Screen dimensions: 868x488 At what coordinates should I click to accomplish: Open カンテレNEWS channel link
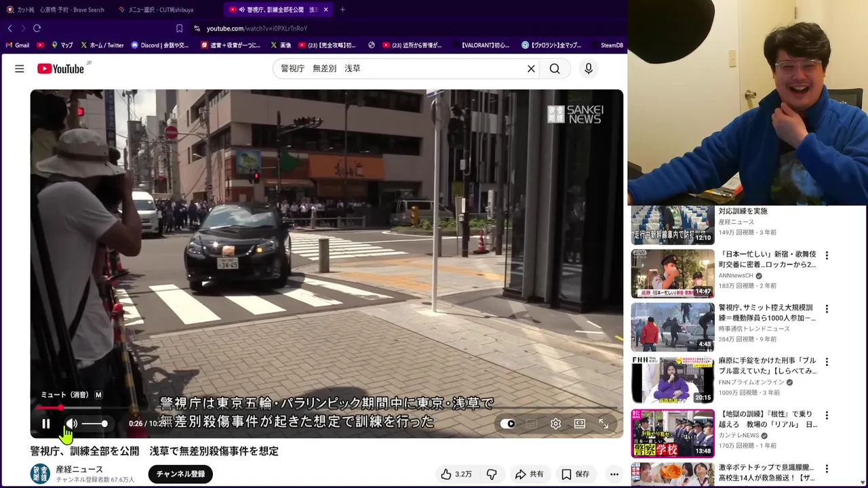click(738, 435)
